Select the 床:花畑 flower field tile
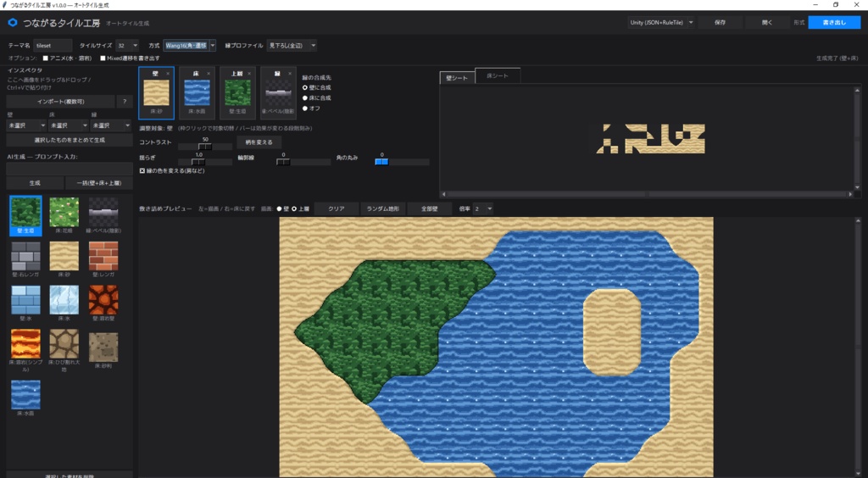 64,216
